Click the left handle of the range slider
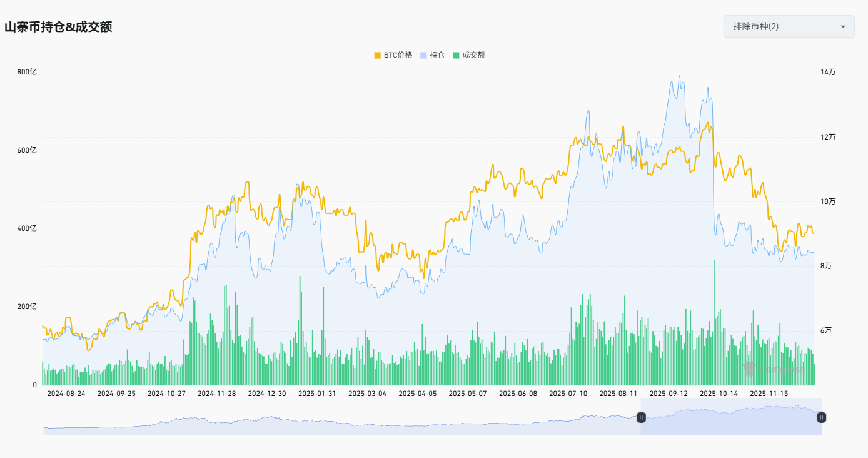Viewport: 868px width, 458px height. tap(641, 417)
